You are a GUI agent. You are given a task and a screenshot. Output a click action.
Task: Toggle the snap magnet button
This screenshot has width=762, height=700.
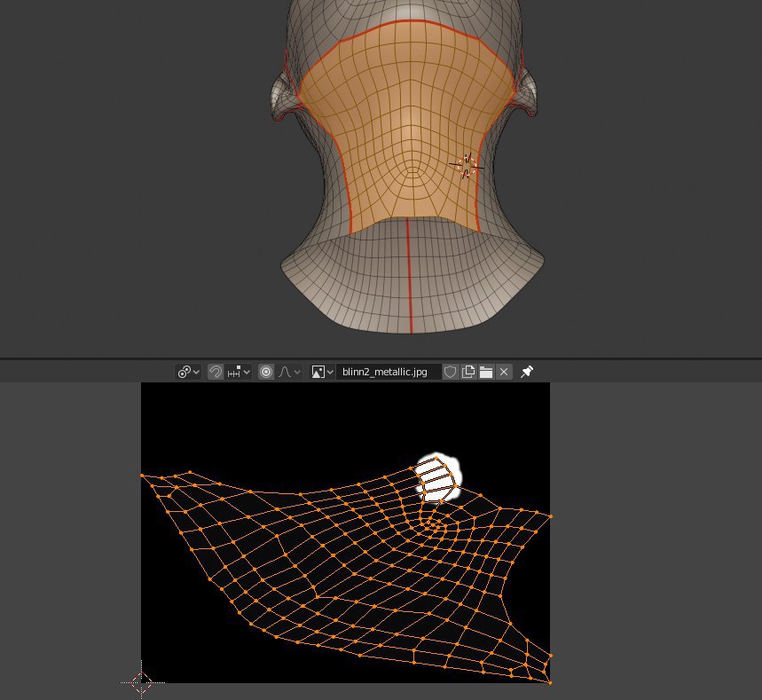[x=216, y=373]
